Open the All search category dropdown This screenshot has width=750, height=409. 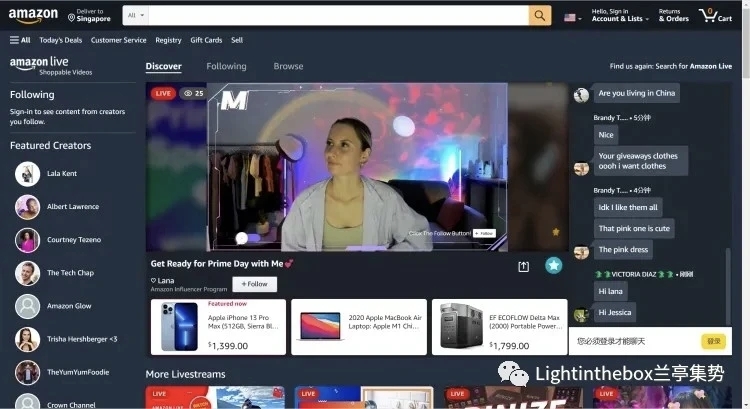(135, 15)
